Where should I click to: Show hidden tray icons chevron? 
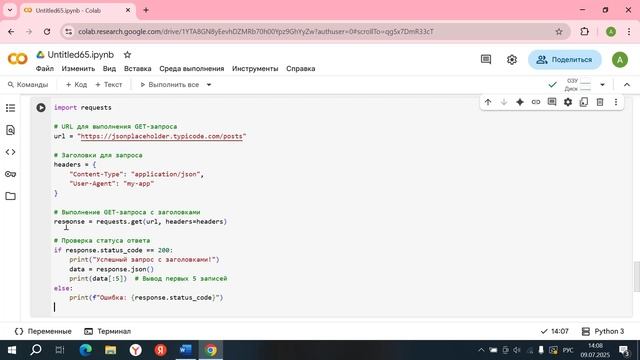pos(481,350)
